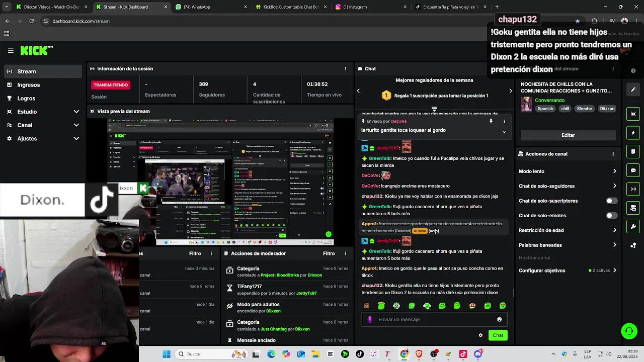Open Chat de solo-seguidores settings
644x362 pixels.
(568, 186)
